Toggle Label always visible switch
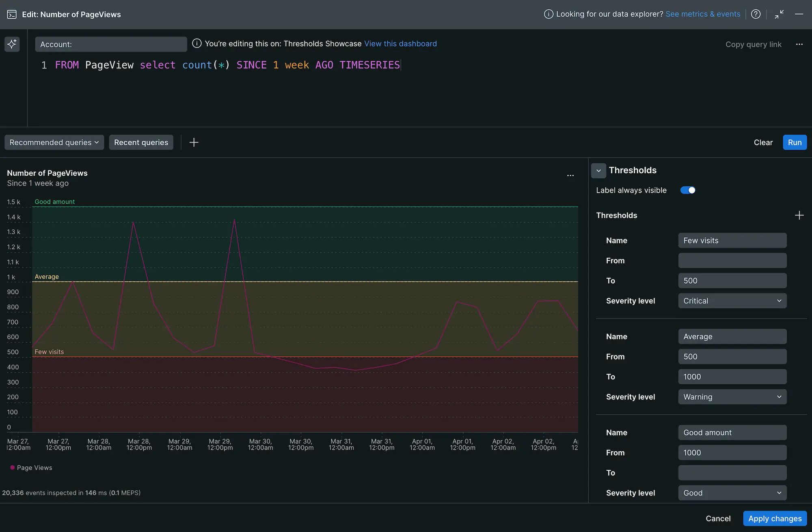The image size is (812, 532). point(688,190)
